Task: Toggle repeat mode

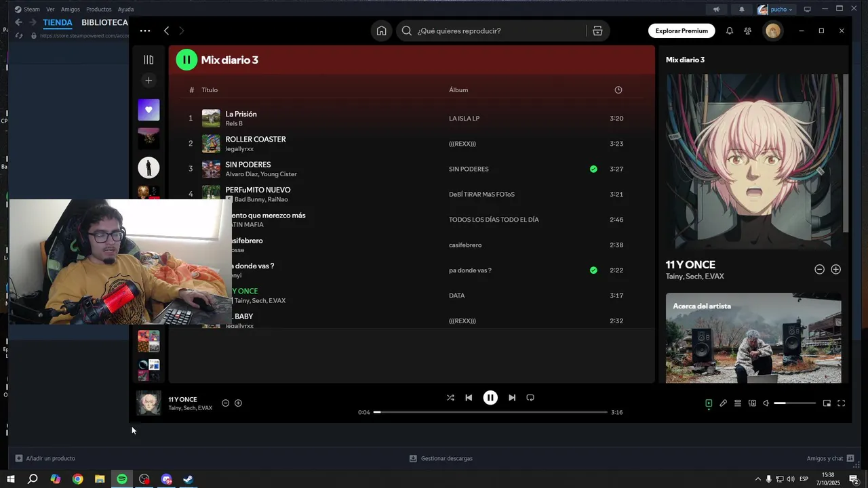Action: click(530, 398)
